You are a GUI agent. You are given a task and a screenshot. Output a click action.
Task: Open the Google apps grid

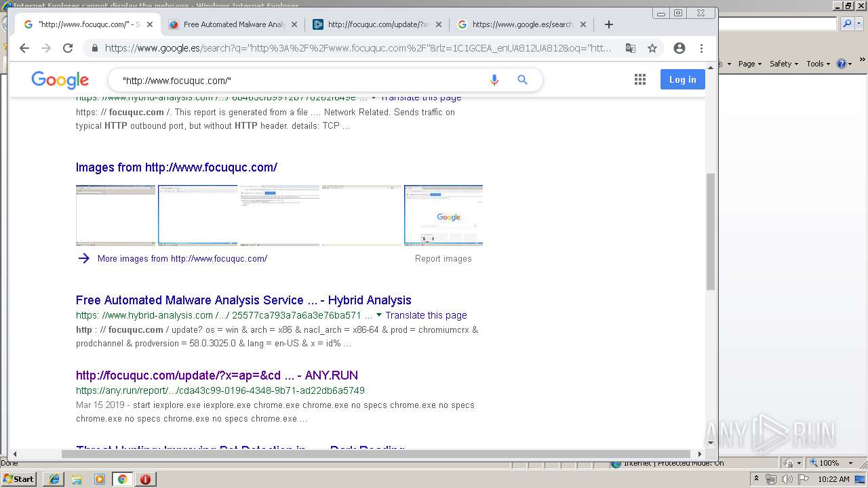(x=640, y=80)
